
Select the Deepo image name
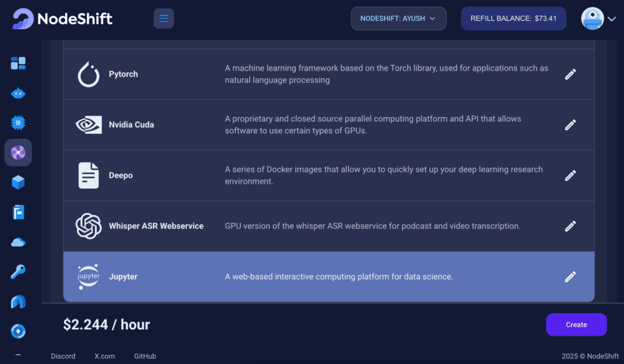coord(121,175)
